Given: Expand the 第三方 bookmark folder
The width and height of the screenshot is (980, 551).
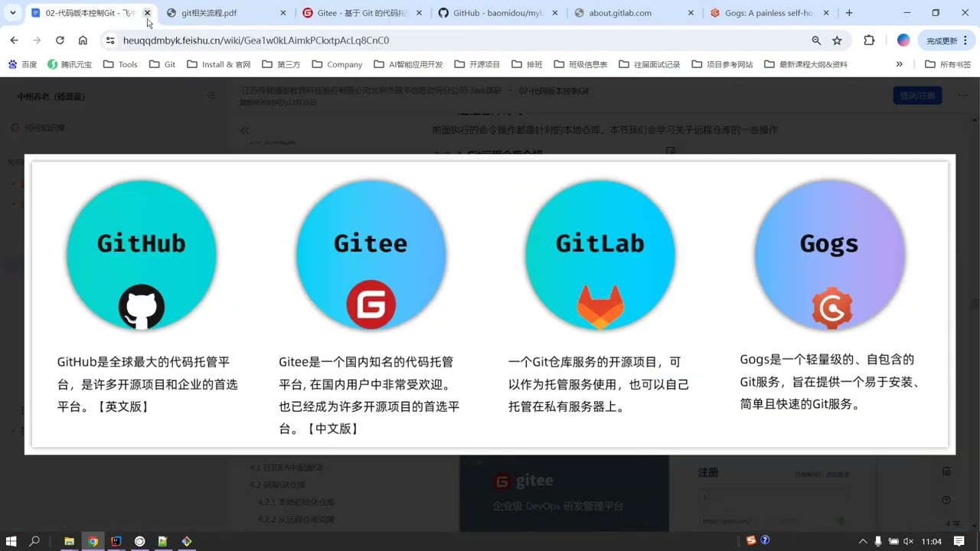Looking at the screenshot, I should tap(281, 64).
